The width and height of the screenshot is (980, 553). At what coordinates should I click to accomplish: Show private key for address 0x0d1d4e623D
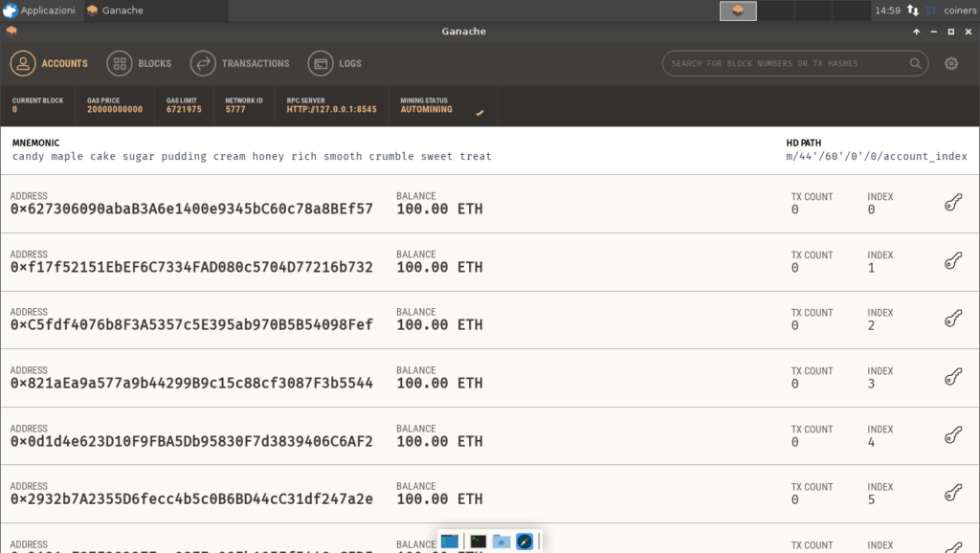[x=953, y=435]
